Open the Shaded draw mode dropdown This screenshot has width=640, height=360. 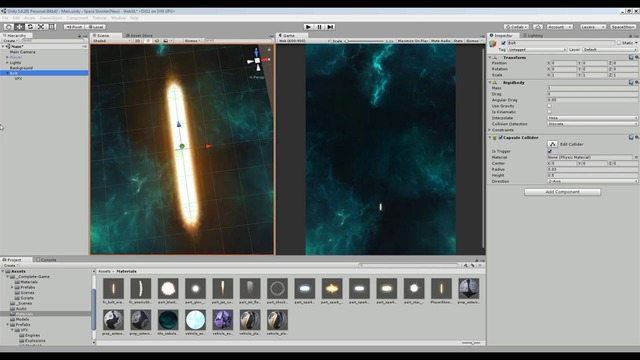[x=111, y=41]
